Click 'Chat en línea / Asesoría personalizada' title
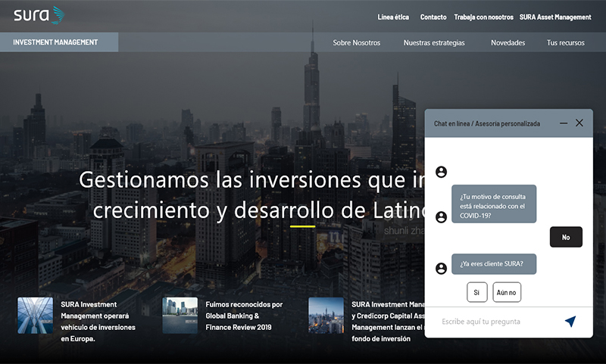606x364 pixels. click(x=487, y=123)
